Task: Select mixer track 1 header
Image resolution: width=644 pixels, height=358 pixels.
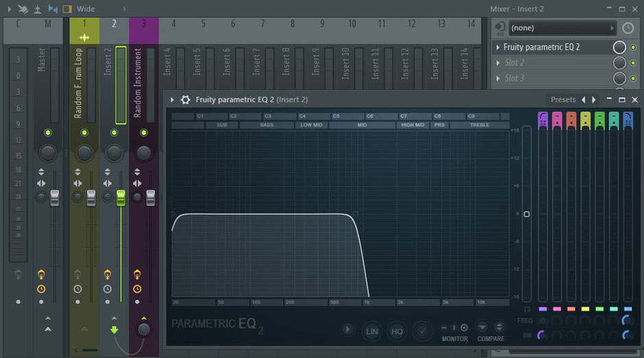Action: [x=84, y=30]
